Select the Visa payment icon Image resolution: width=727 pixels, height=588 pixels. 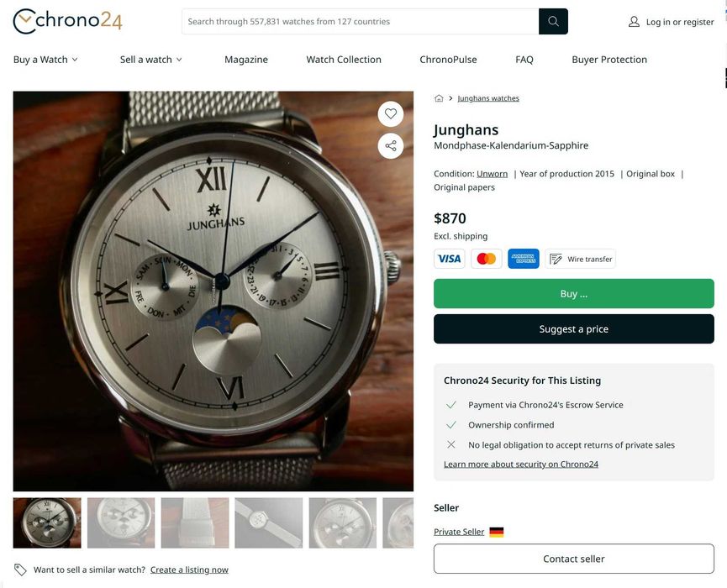(x=450, y=259)
